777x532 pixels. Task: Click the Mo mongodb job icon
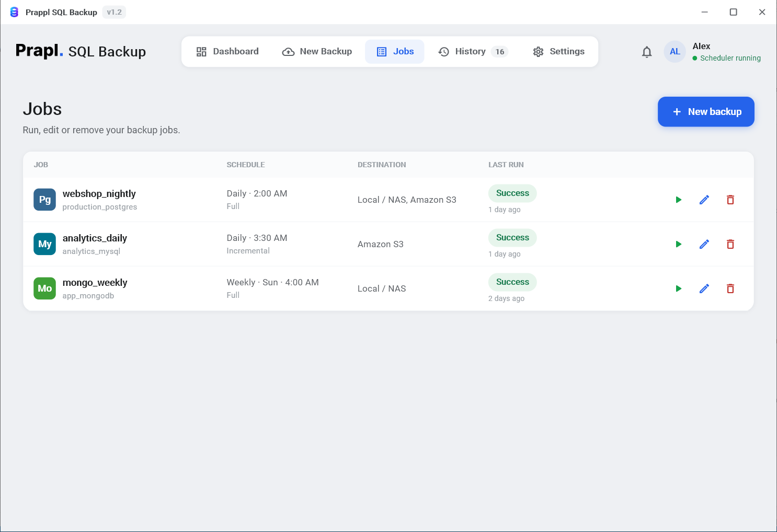click(x=45, y=288)
